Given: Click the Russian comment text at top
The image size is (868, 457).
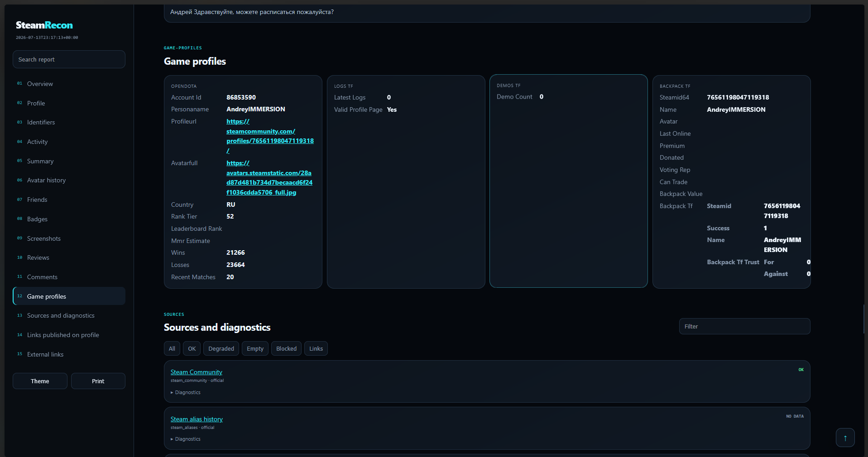Looking at the screenshot, I should point(252,12).
